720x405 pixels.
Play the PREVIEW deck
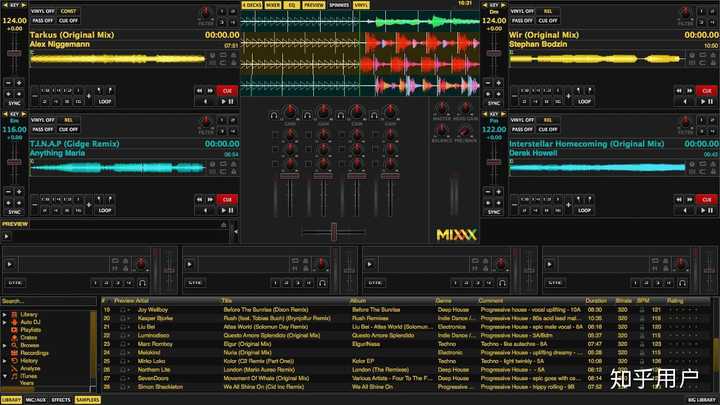point(6,236)
